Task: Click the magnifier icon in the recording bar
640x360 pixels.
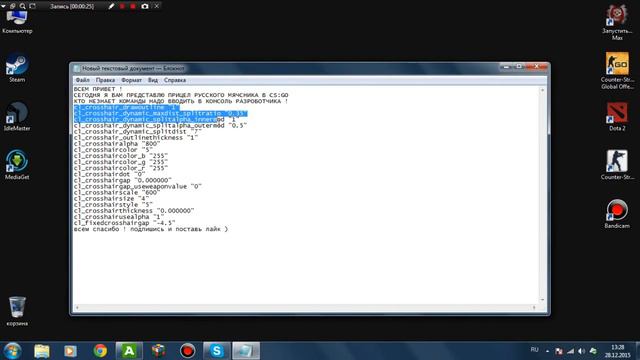Action: pyautogui.click(x=22, y=6)
